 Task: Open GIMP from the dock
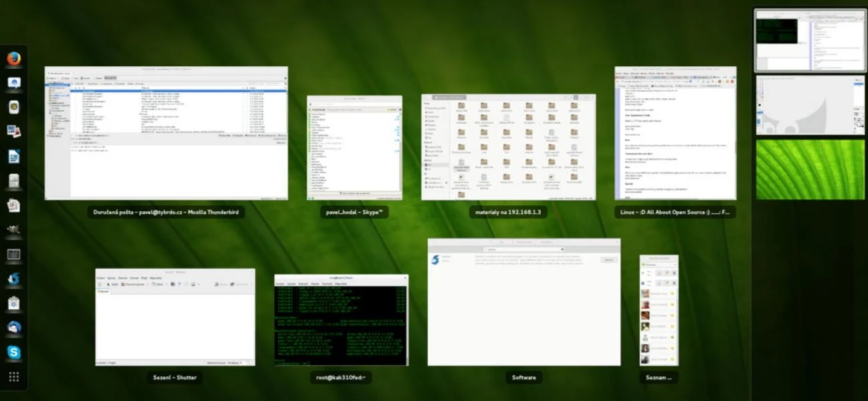pyautogui.click(x=13, y=231)
